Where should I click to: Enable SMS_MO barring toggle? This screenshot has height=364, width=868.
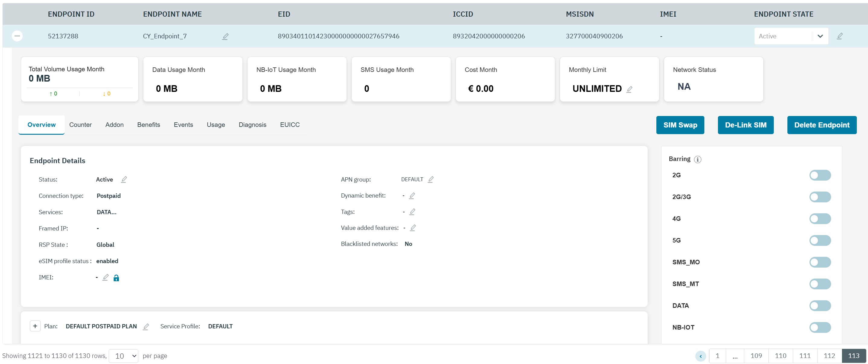pos(820,262)
